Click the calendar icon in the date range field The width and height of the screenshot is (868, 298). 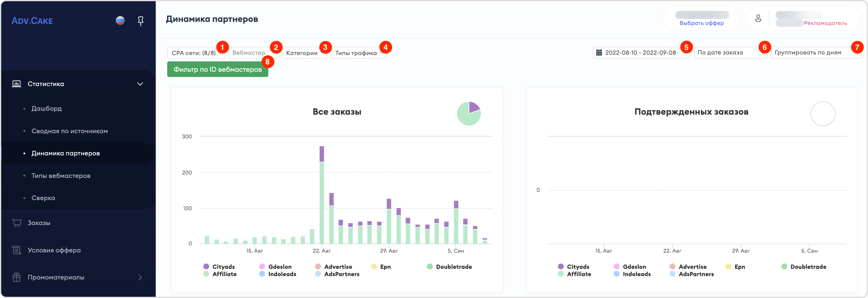(x=599, y=53)
